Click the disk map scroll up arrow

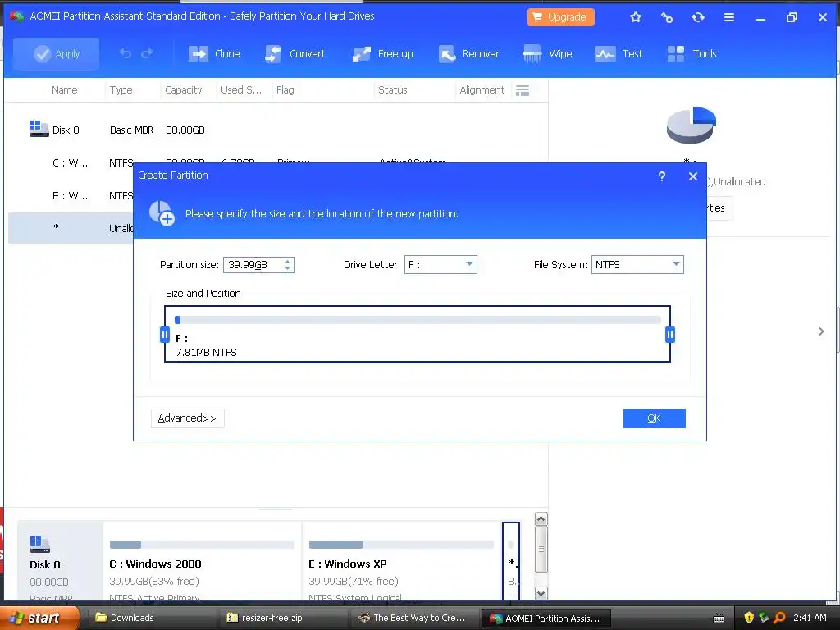[541, 519]
